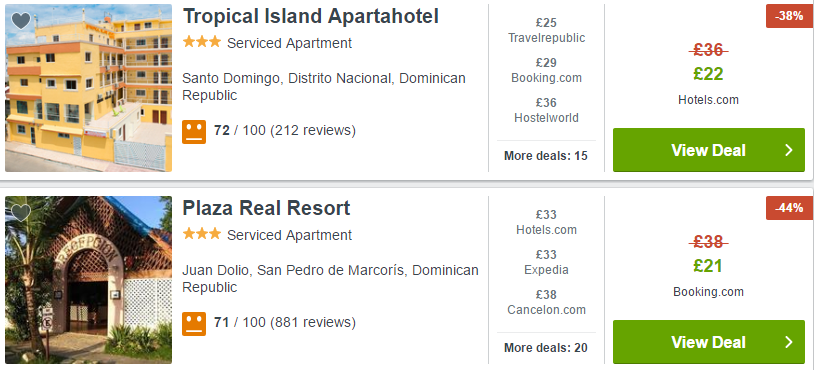Select £38 Cancelon.com deal
The height and width of the screenshot is (370, 814).
point(546,302)
